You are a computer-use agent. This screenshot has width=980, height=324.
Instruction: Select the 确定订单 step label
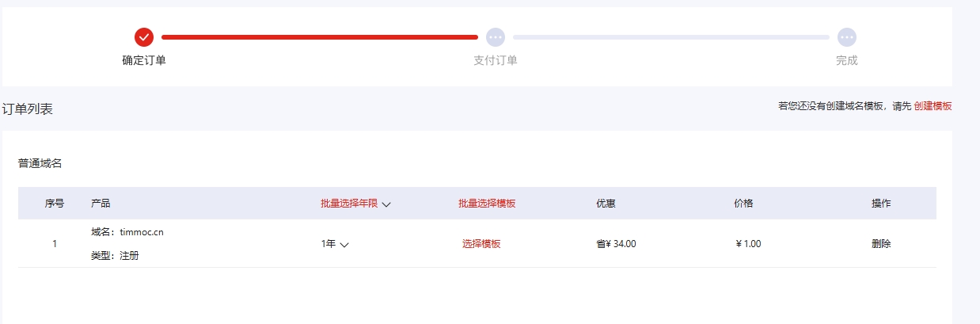click(x=144, y=61)
